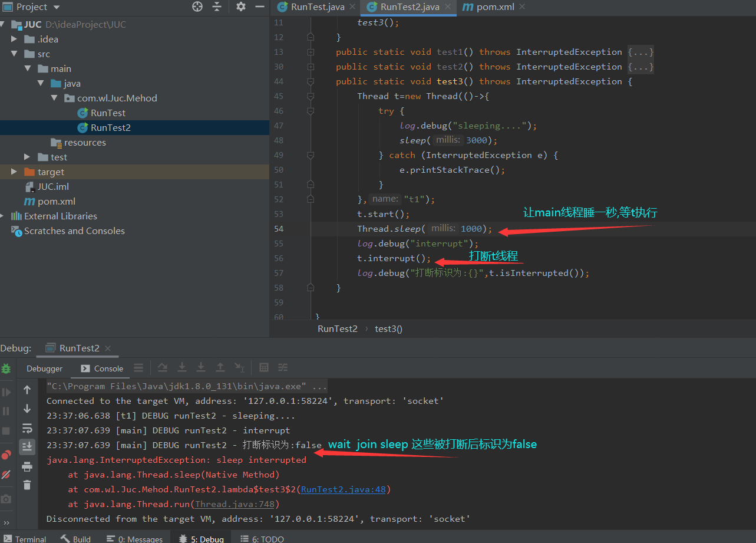Click the console up-arrow icon

27,390
